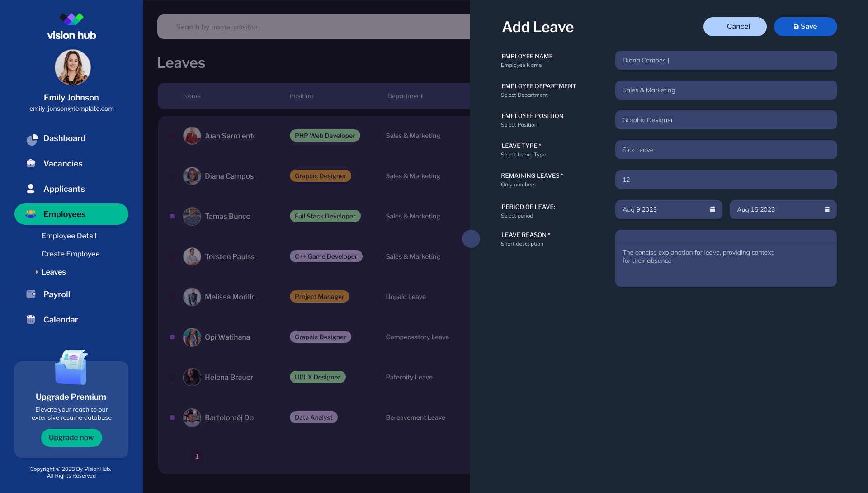Toggle checkbox for Opi Watihana row
The height and width of the screenshot is (493, 868).
[x=172, y=337]
